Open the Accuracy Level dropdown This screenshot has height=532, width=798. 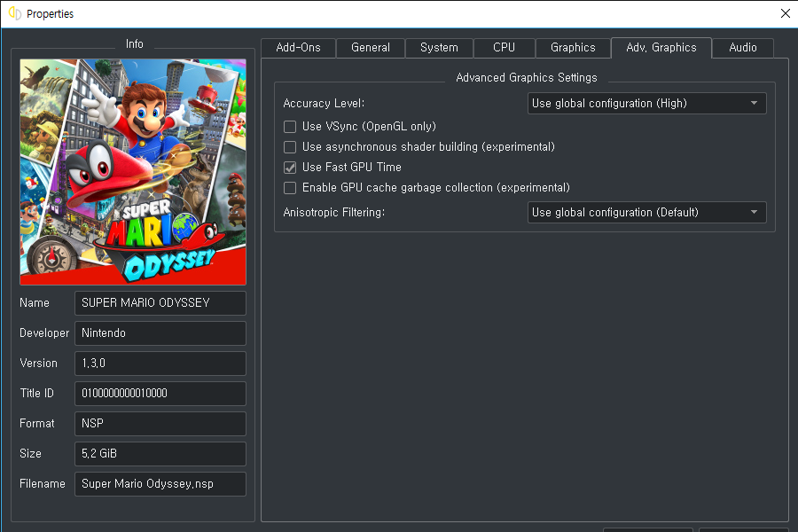click(x=647, y=104)
